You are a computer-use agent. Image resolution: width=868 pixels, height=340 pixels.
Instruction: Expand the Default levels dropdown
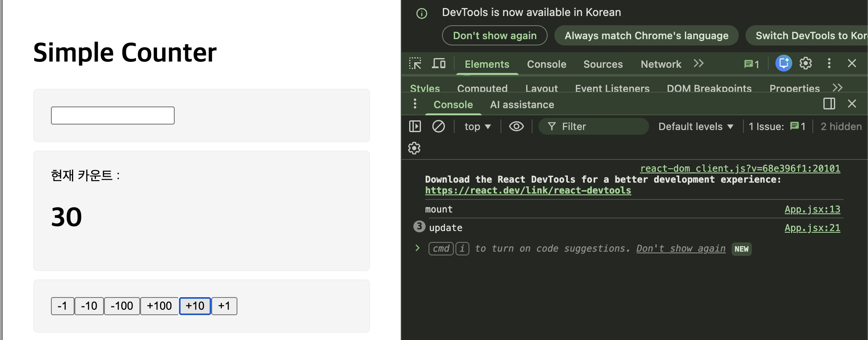coord(695,127)
